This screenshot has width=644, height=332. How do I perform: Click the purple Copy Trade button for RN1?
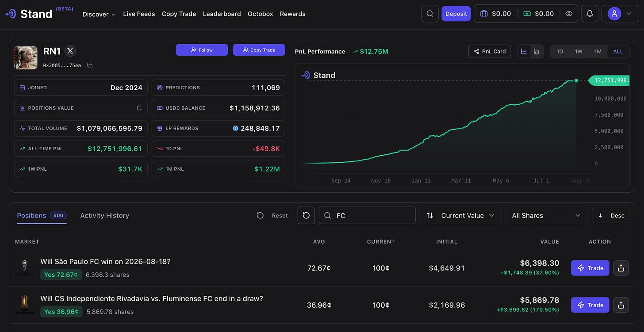click(259, 50)
